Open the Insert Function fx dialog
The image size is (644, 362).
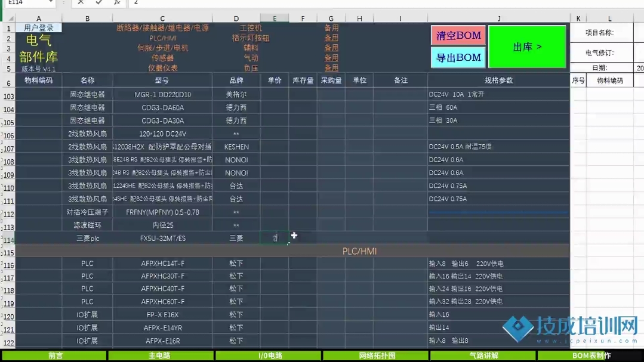(x=117, y=2)
